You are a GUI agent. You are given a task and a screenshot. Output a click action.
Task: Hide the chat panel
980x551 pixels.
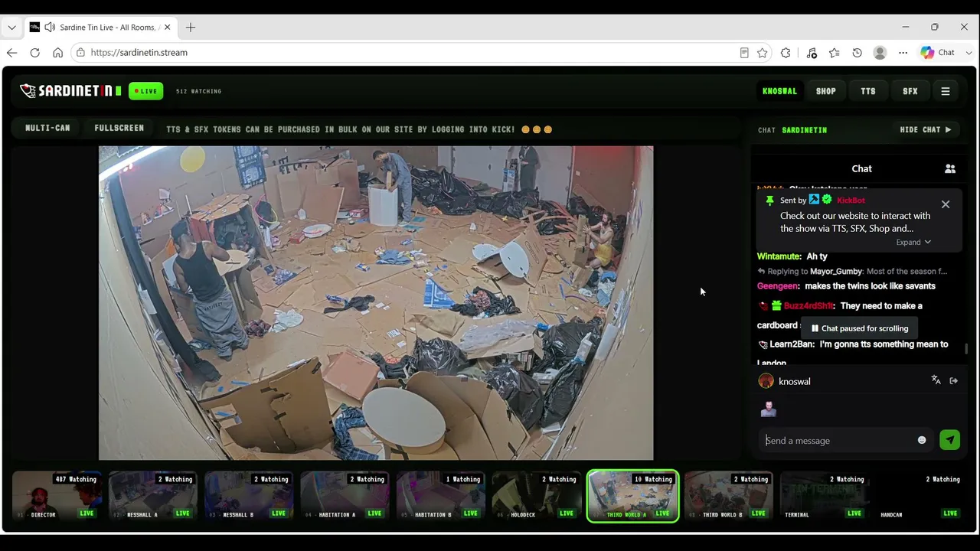pos(926,130)
